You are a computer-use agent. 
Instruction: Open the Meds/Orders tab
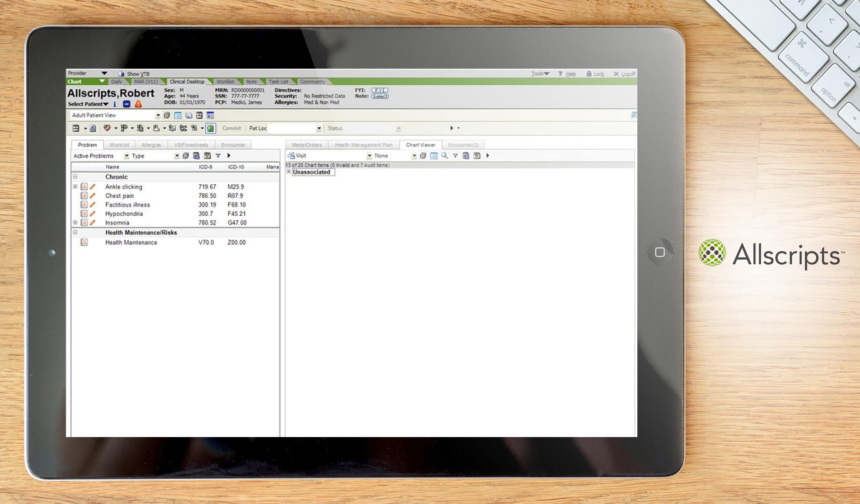306,145
